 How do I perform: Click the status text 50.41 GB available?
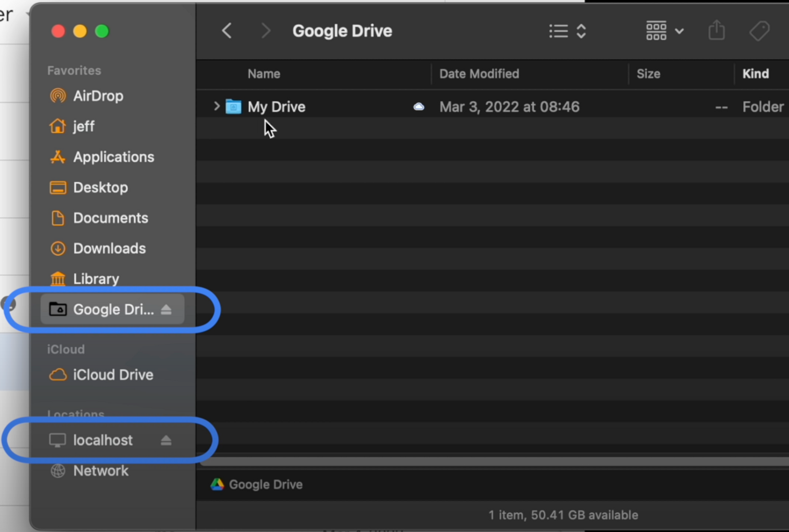[585, 515]
